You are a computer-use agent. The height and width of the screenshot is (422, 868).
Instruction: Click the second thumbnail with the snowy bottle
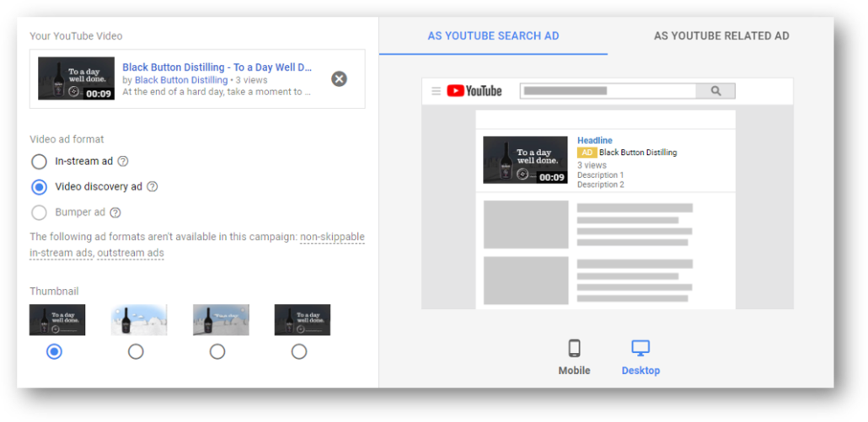tap(139, 320)
